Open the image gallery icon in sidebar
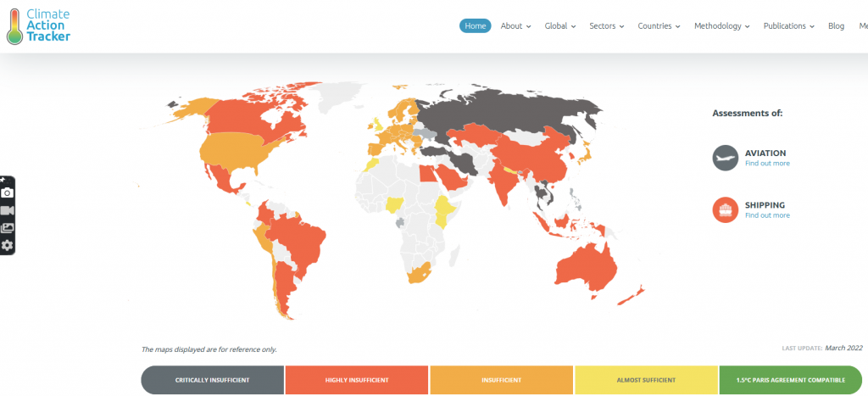Screen dimensions: 868x396 (8, 227)
